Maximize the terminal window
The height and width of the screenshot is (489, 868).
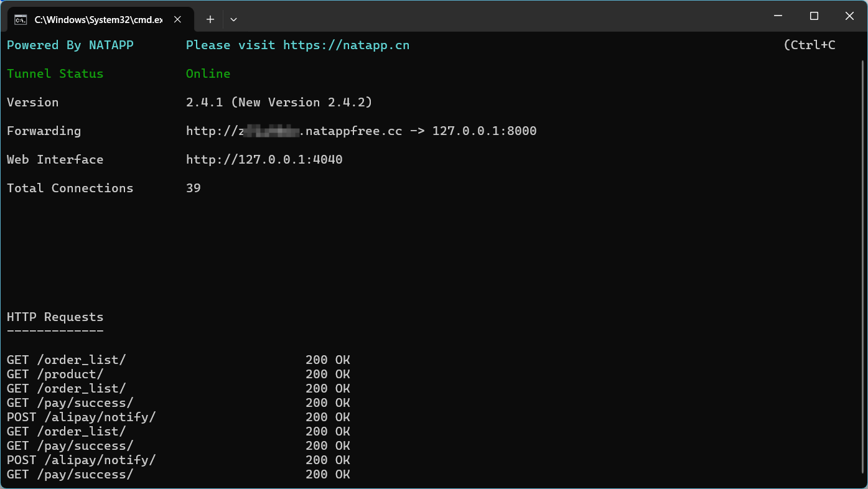[814, 16]
